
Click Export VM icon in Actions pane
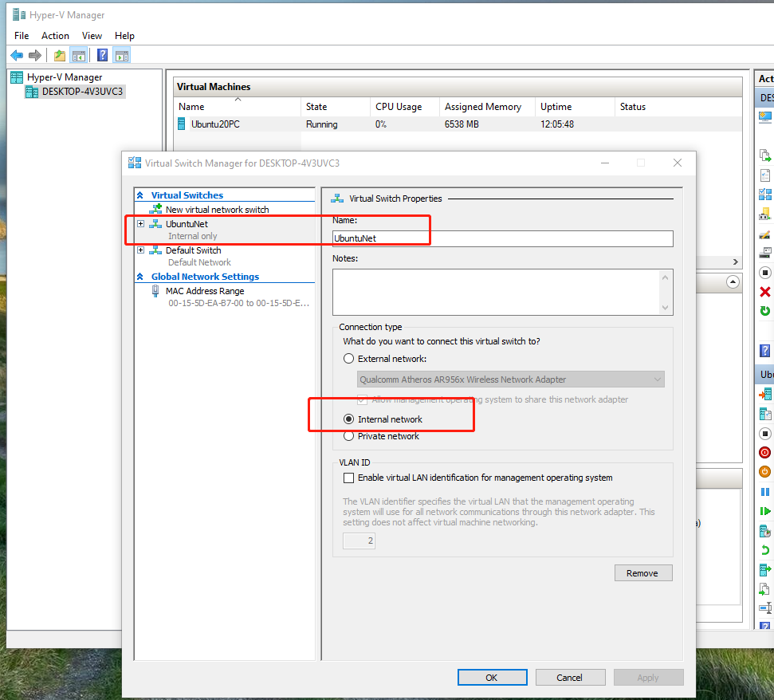tap(764, 589)
